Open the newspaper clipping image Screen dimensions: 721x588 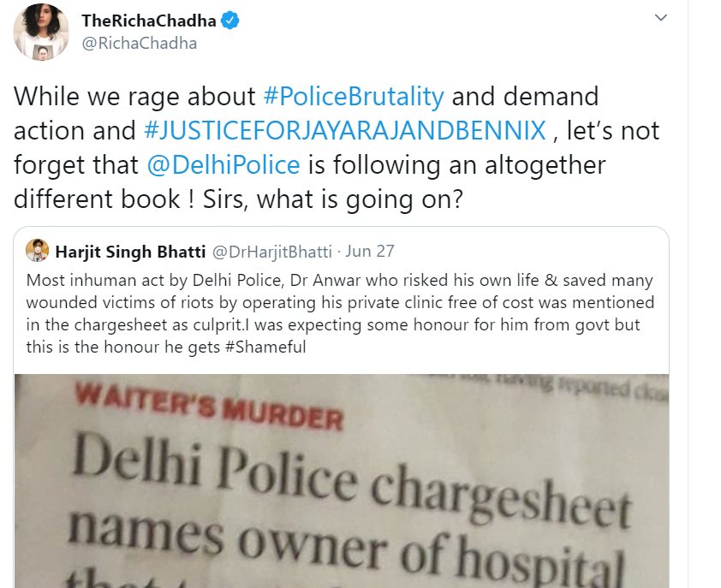point(342,481)
